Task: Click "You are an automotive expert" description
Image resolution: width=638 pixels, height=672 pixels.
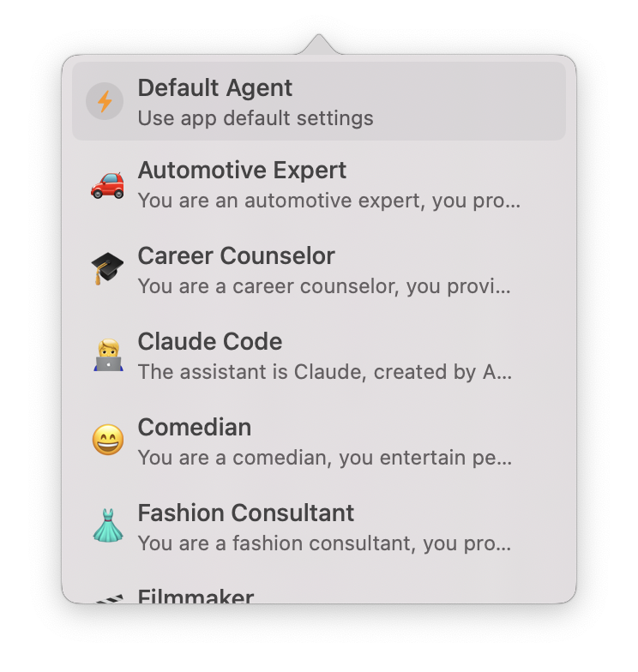Action: [x=328, y=201]
